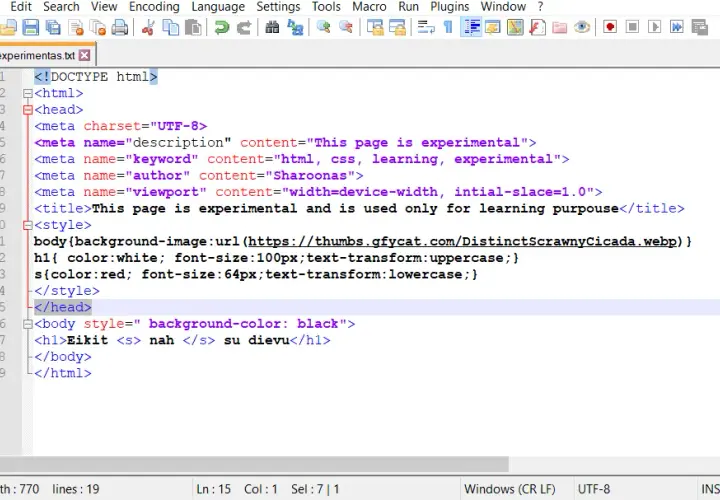
Task: Open the Encoding menu
Action: 154,7
